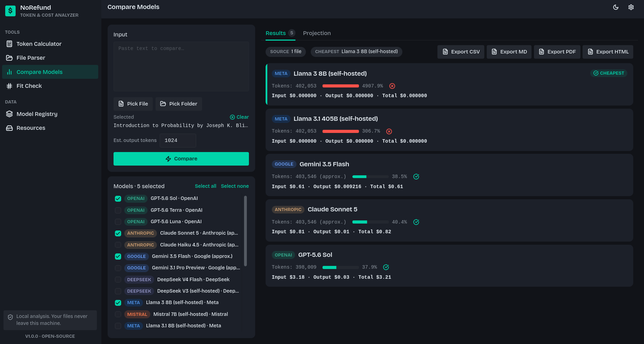Check Mistral 7B (self-hosted) checkbox

118,314
